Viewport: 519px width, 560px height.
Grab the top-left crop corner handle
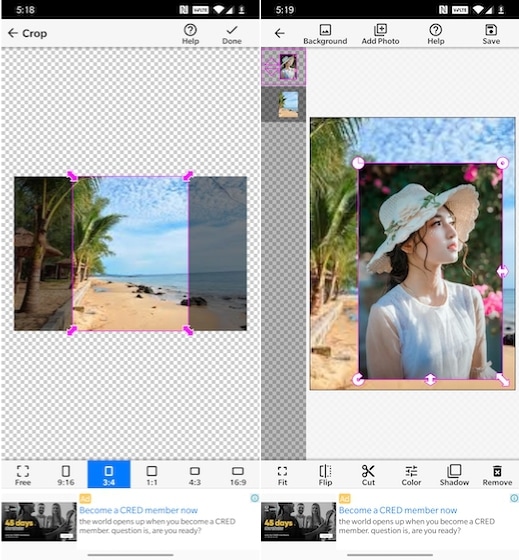[72, 176]
